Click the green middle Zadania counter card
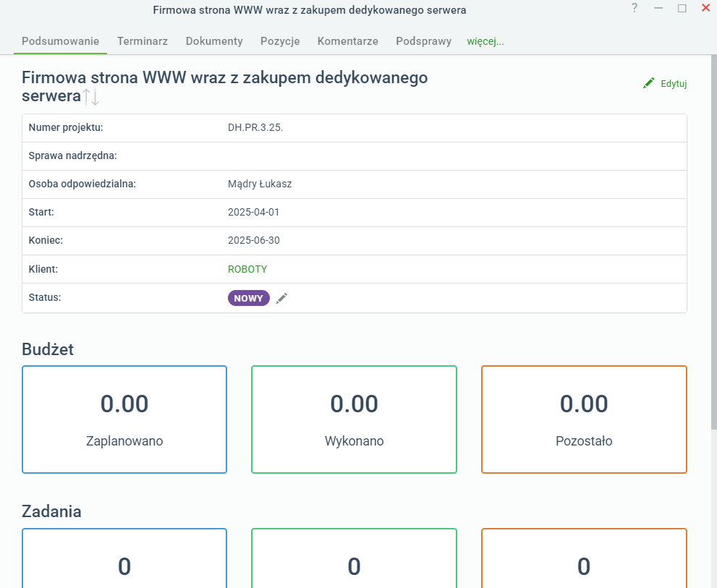This screenshot has height=588, width=717. click(354, 558)
